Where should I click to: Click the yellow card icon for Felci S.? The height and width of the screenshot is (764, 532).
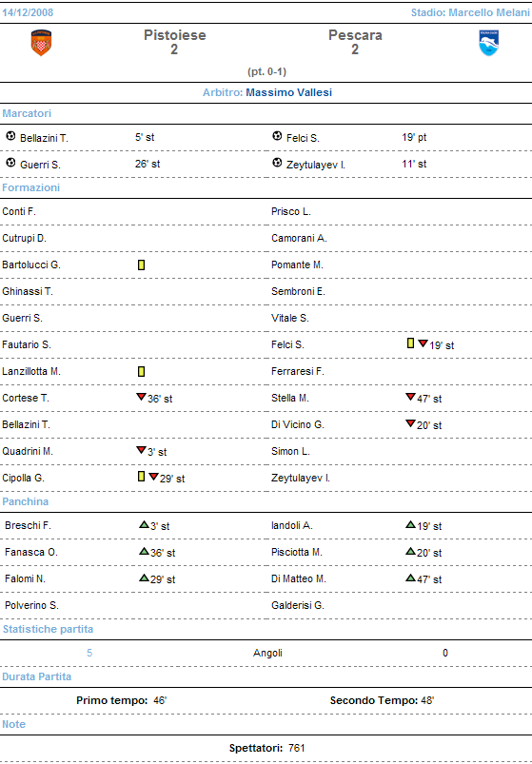click(x=411, y=343)
